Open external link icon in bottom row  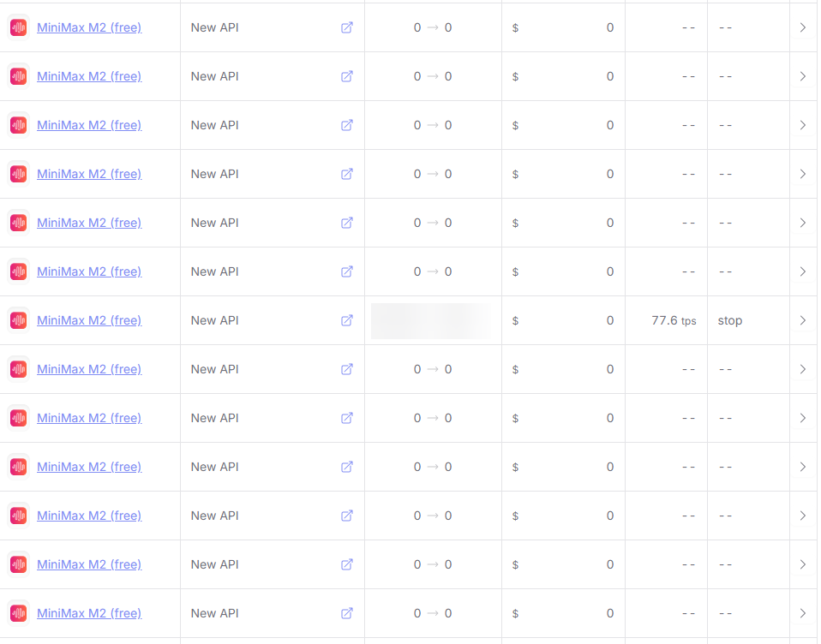(x=346, y=612)
